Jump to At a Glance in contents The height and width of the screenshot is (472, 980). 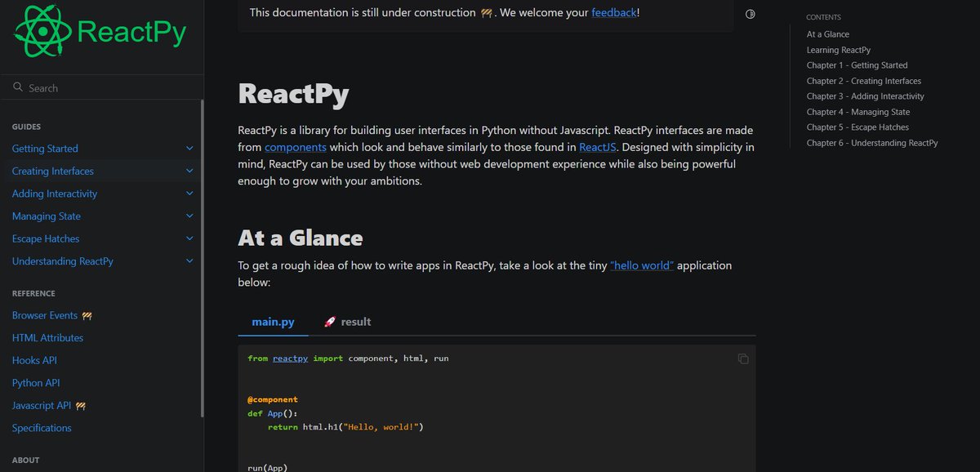click(x=828, y=34)
